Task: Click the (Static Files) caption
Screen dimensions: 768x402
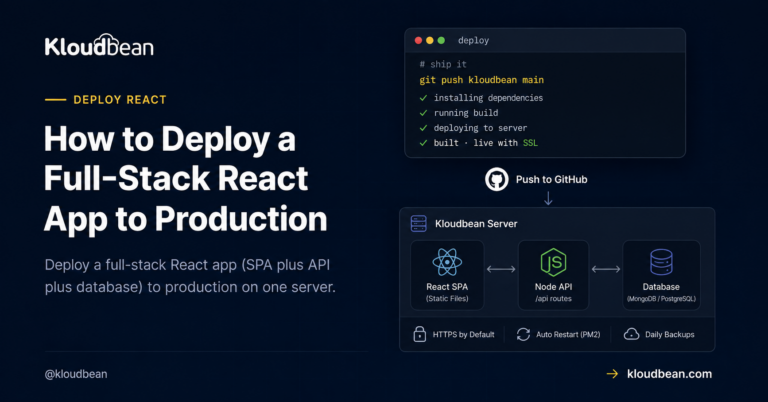Action: (x=447, y=299)
